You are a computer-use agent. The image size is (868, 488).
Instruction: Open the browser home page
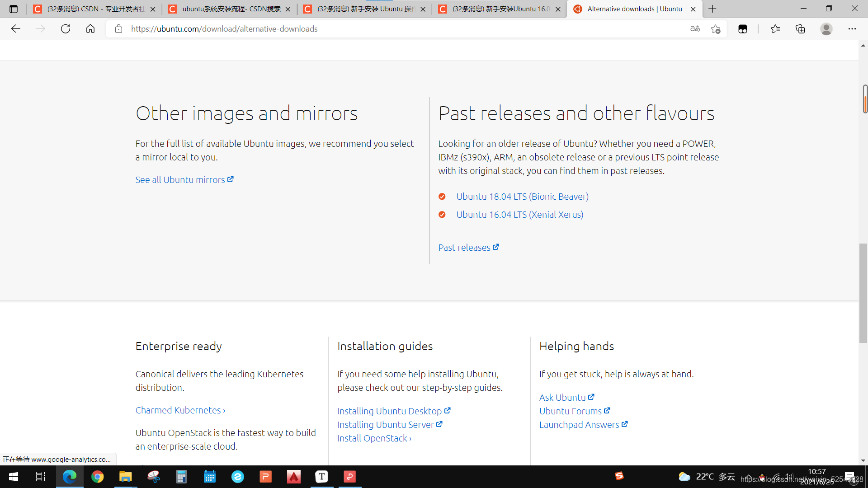pyautogui.click(x=90, y=29)
